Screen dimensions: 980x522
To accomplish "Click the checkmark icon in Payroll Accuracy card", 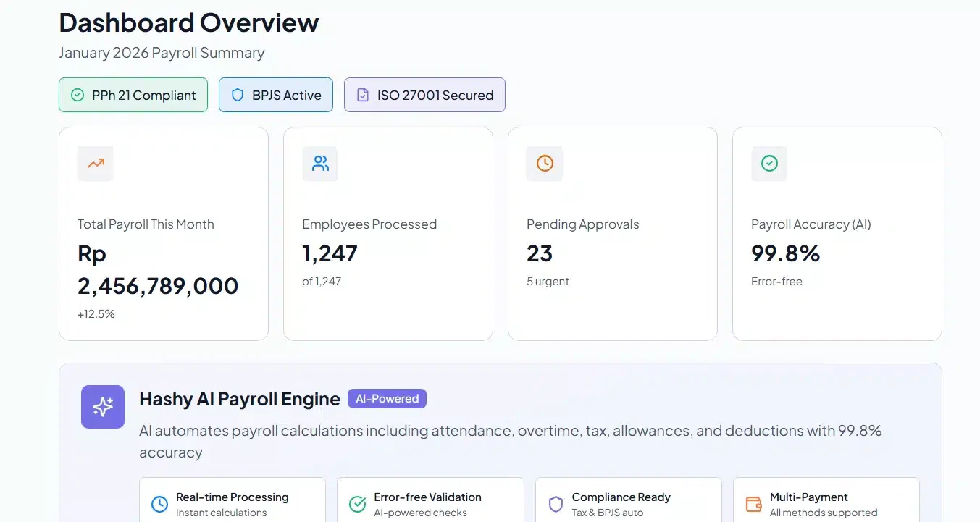I will (769, 164).
